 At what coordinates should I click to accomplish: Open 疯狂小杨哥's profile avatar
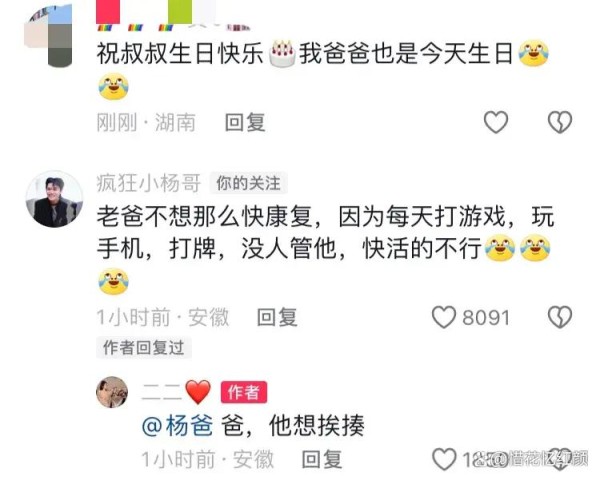tap(54, 199)
